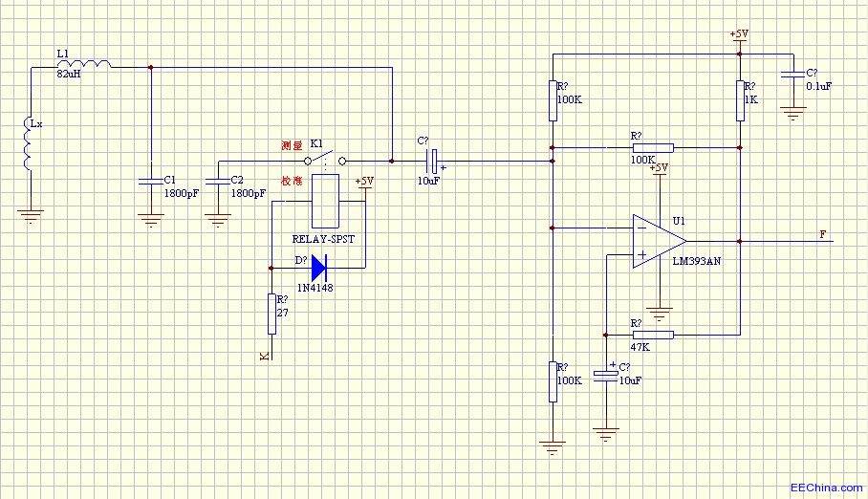This screenshot has height=499, width=868.
Task: Click the +5V power port above the relay
Action: pos(365,184)
